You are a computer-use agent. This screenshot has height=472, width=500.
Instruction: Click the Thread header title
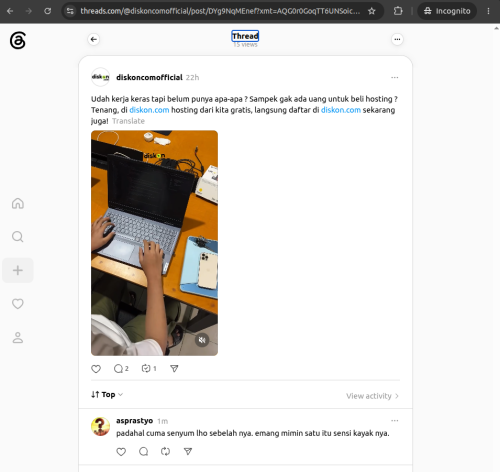245,36
